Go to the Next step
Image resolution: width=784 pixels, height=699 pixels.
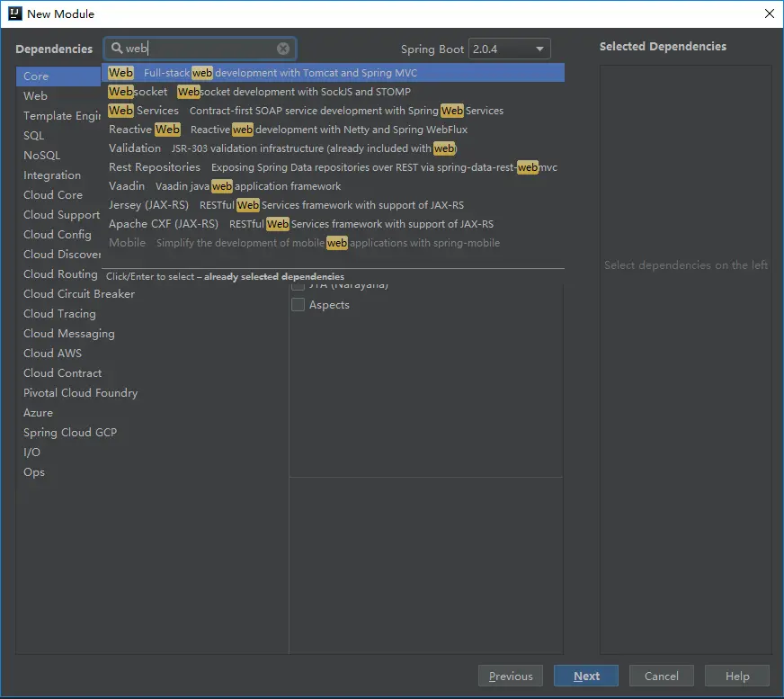click(586, 676)
